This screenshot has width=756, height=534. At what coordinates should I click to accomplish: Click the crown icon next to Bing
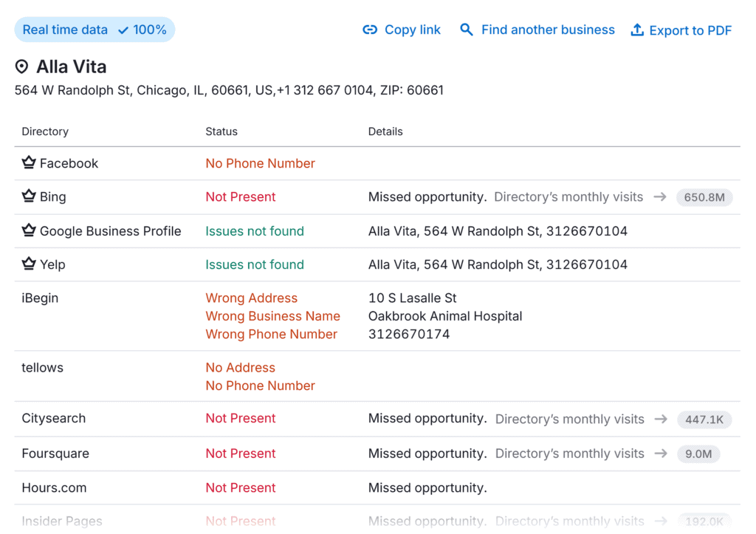[29, 196]
